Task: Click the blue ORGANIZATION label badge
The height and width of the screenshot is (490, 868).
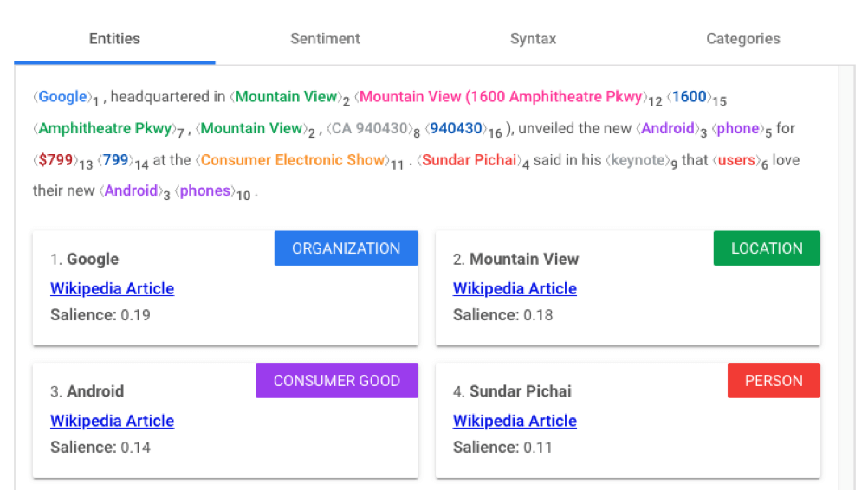Action: click(x=346, y=248)
